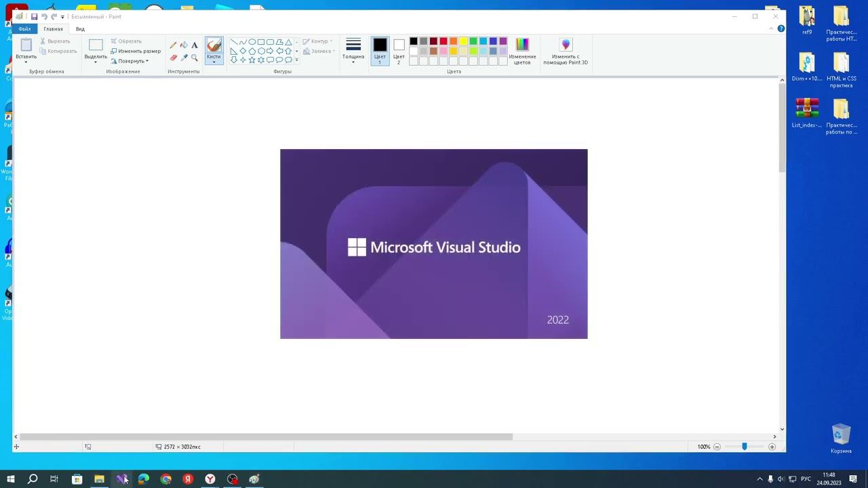Open File Explorer from the taskbar
Viewport: 868px width, 488px height.
tap(99, 479)
